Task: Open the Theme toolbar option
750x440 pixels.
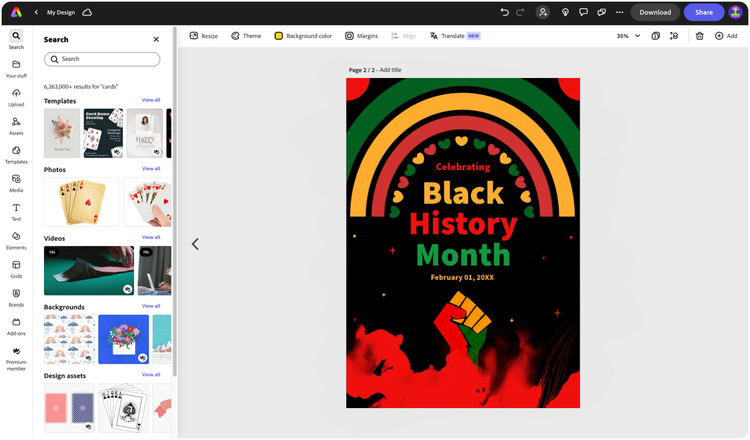Action: point(246,36)
